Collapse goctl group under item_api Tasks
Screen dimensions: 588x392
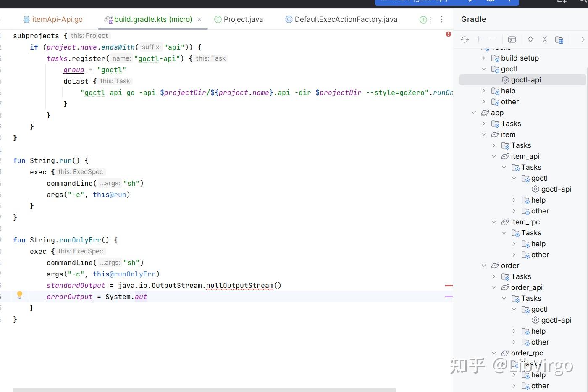coord(514,178)
